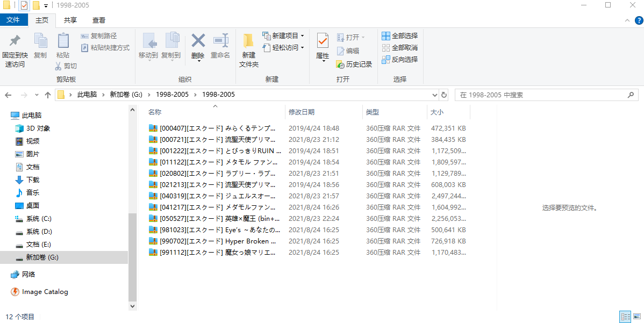Click the search box for 1998-2005
644x323 pixels.
click(540, 95)
